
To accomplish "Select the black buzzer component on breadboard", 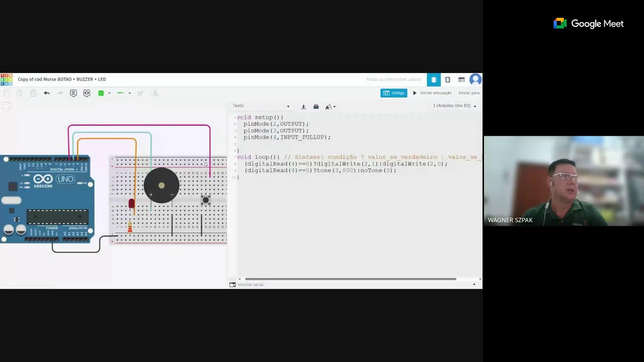I will 162,186.
